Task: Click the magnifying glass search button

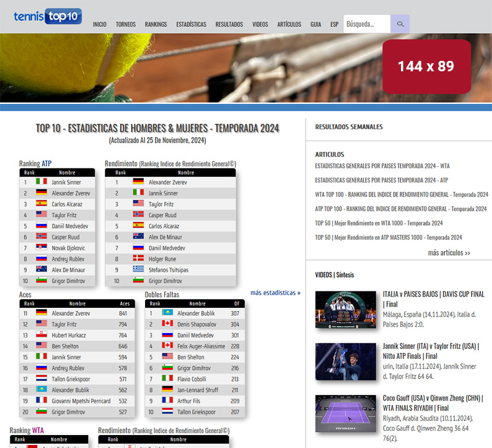Action: [x=400, y=24]
